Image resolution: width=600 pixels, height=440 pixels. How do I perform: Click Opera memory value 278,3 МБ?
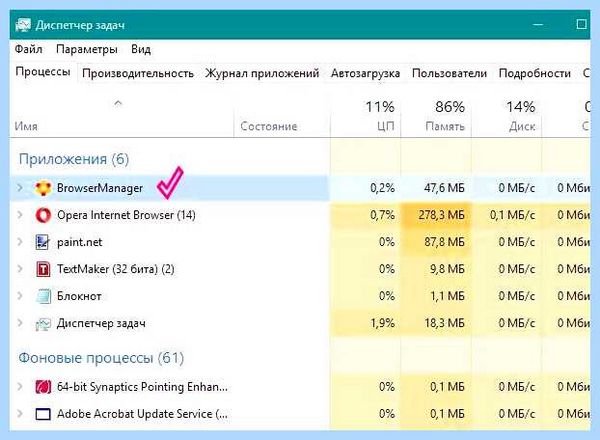[441, 215]
